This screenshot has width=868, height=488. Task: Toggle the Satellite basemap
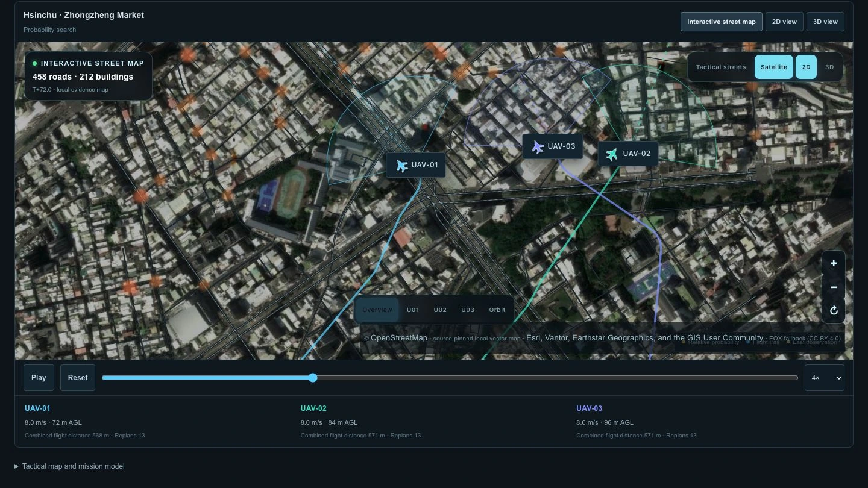(x=774, y=67)
